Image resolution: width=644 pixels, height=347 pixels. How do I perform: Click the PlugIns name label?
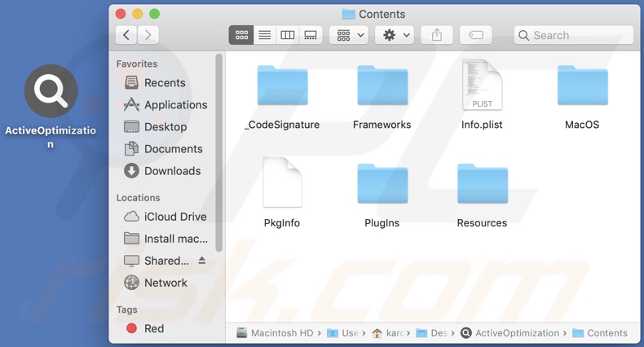[382, 223]
